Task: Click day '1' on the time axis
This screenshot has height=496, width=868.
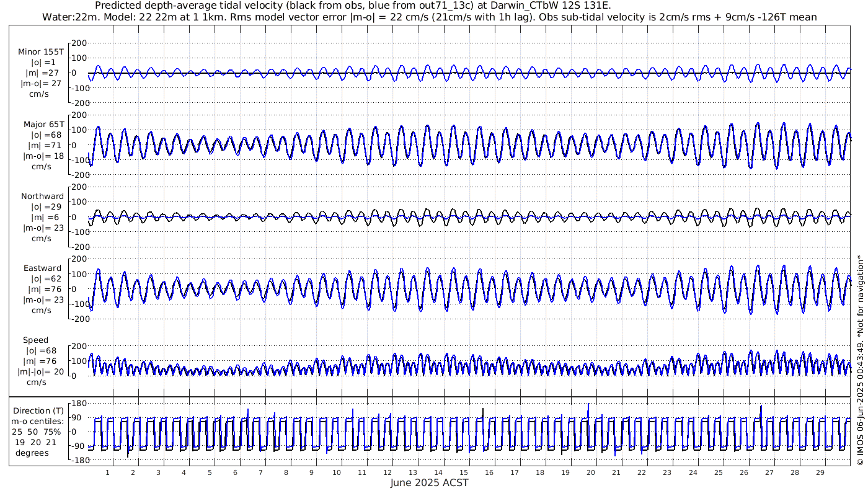Action: click(107, 472)
